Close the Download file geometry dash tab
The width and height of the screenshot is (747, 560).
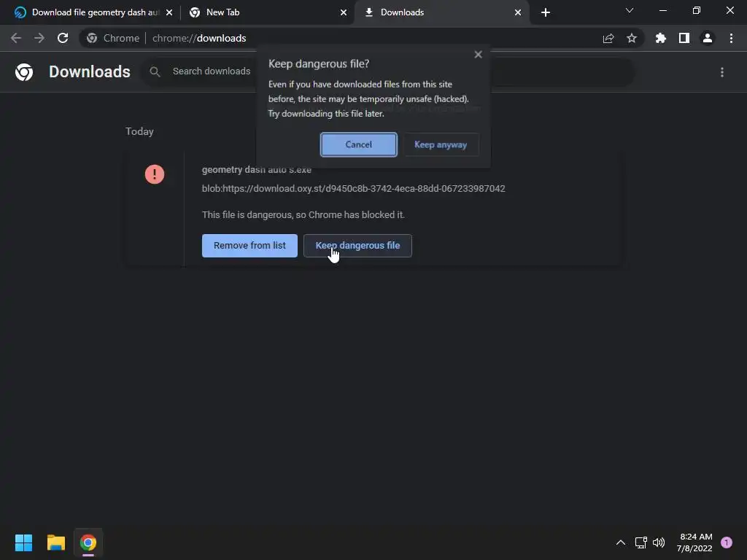click(x=169, y=12)
